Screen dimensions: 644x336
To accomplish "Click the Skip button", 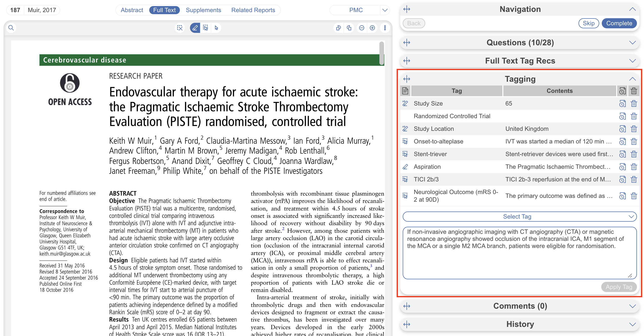I will (x=589, y=23).
